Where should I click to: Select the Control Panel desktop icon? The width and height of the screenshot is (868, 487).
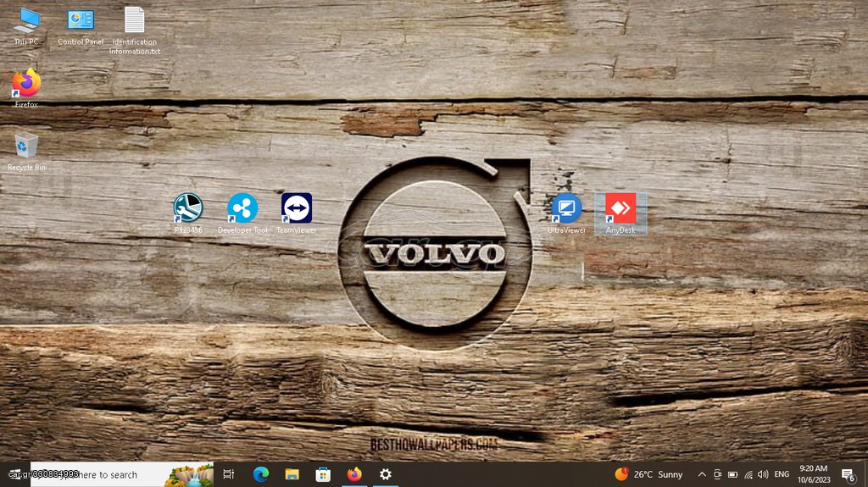(x=81, y=26)
